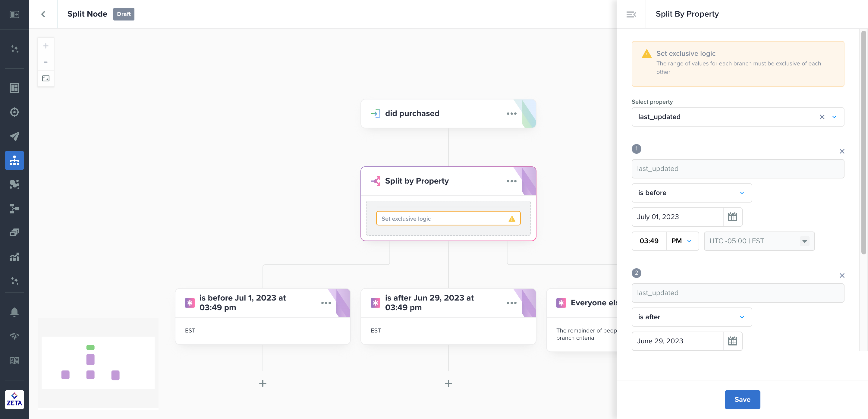Add step below 'is before Jul 1' branch
This screenshot has width=868, height=419.
[x=263, y=383]
